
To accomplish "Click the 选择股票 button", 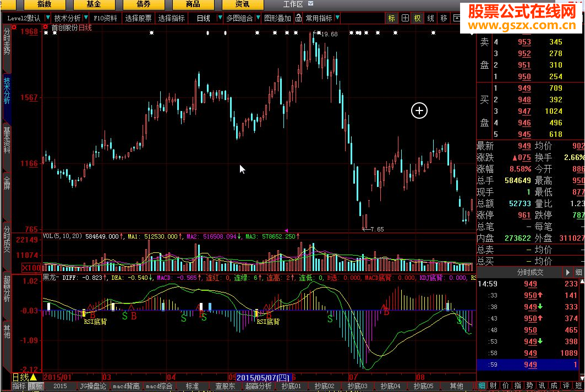I will pos(138,18).
